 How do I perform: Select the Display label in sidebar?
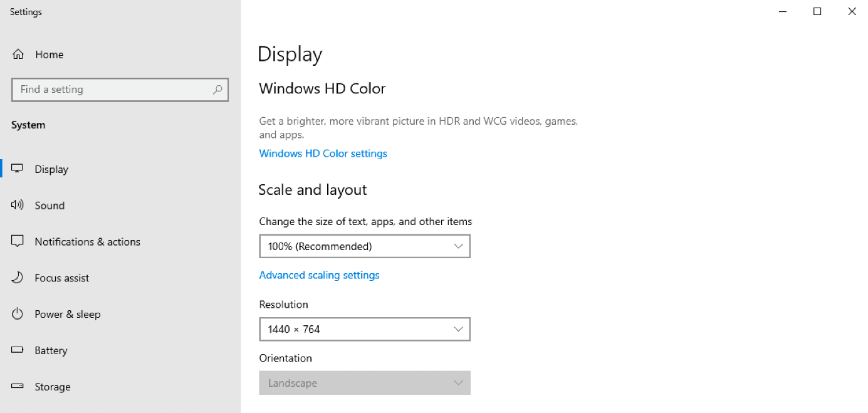click(x=51, y=169)
